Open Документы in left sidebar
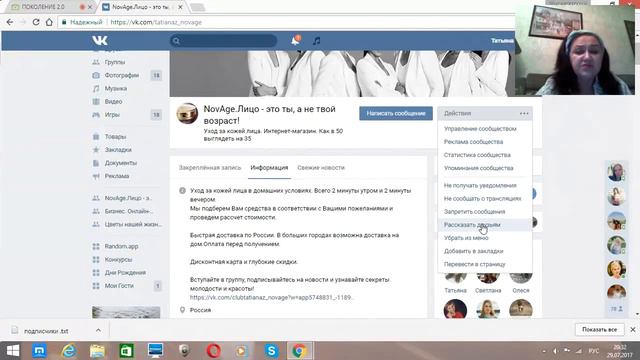The width and height of the screenshot is (640, 360). 120,163
